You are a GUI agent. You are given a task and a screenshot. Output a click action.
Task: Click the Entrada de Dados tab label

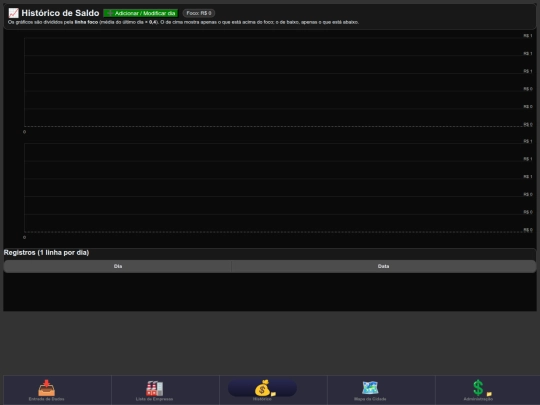pos(46,399)
